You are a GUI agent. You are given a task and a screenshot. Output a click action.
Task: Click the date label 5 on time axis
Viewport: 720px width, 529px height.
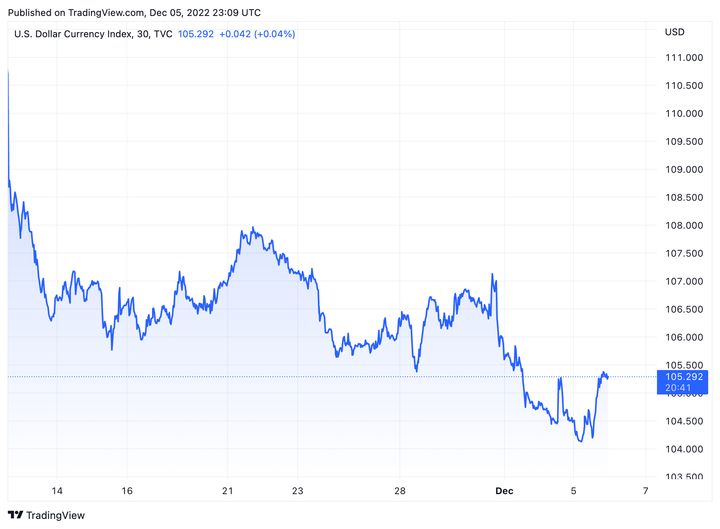tap(573, 491)
